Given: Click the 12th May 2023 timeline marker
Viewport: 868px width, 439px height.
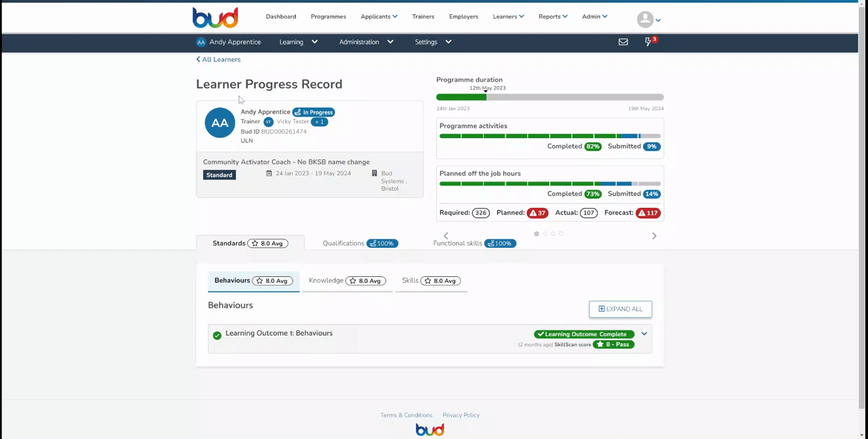Looking at the screenshot, I should [x=487, y=88].
